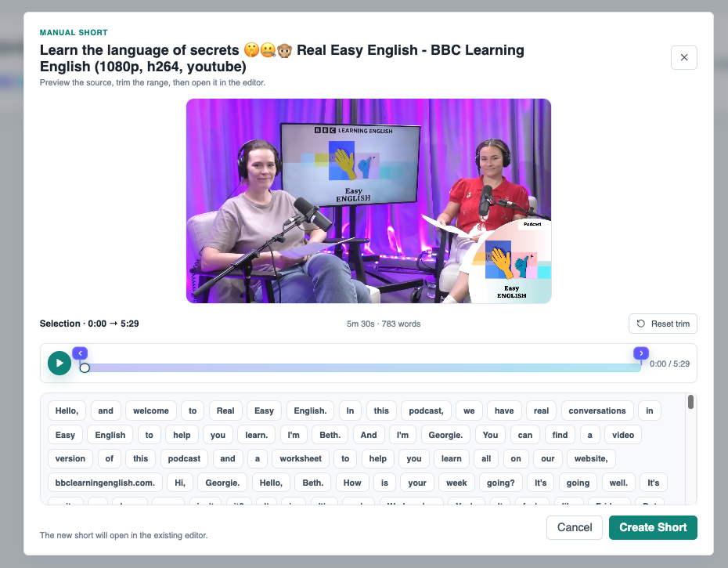Select the transcript word "learn" before "all"
The image size is (728, 568).
452,459
